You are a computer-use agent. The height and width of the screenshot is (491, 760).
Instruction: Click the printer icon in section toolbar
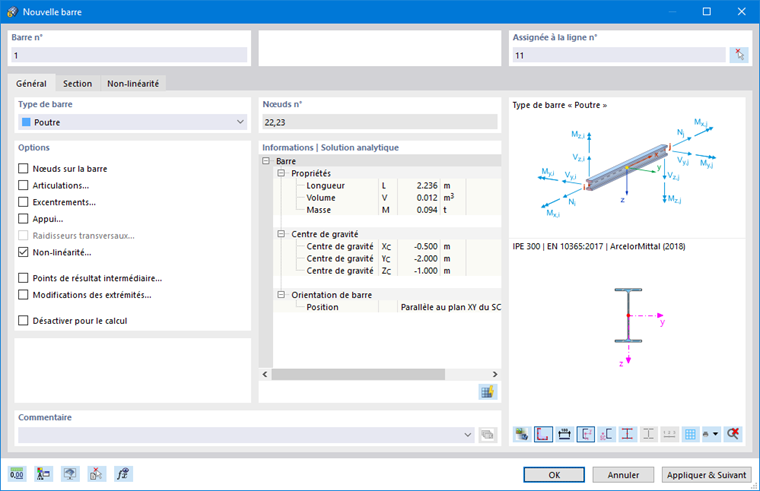tap(706, 434)
